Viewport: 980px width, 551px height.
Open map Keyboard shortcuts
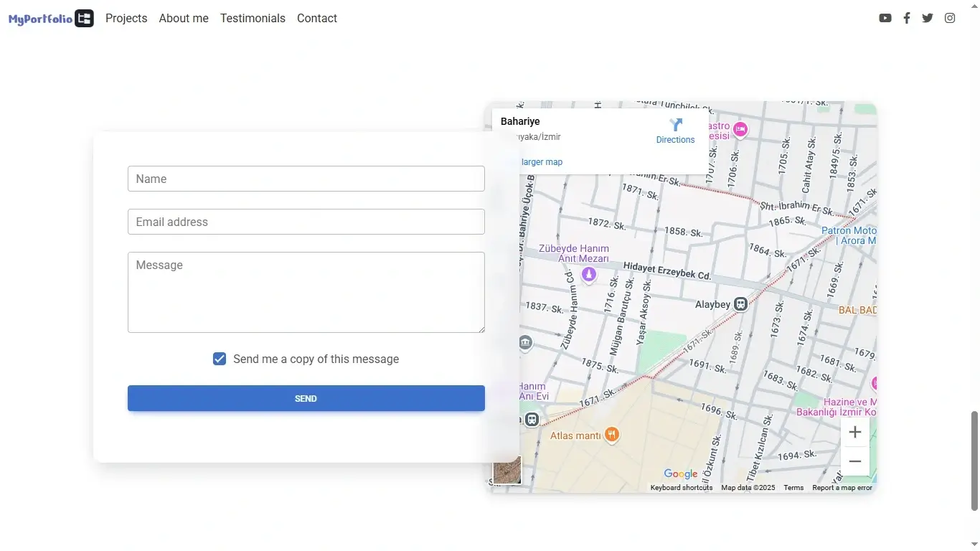(682, 488)
